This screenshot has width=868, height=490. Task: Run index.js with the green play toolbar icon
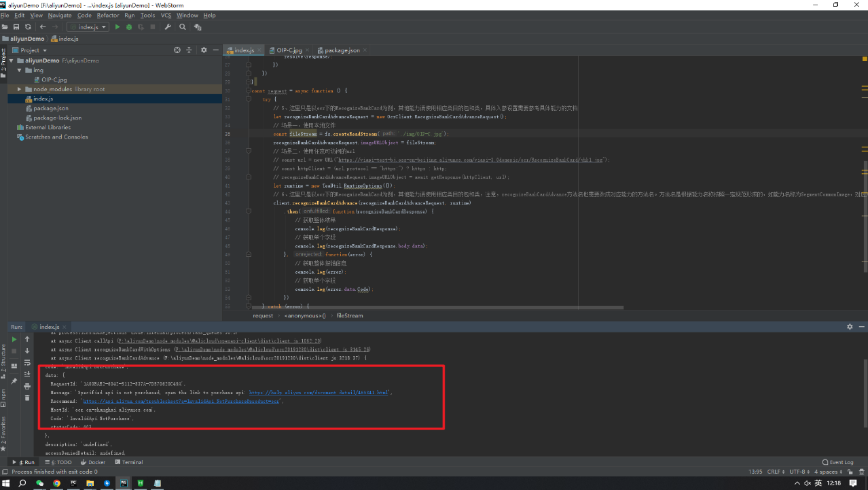(x=117, y=27)
